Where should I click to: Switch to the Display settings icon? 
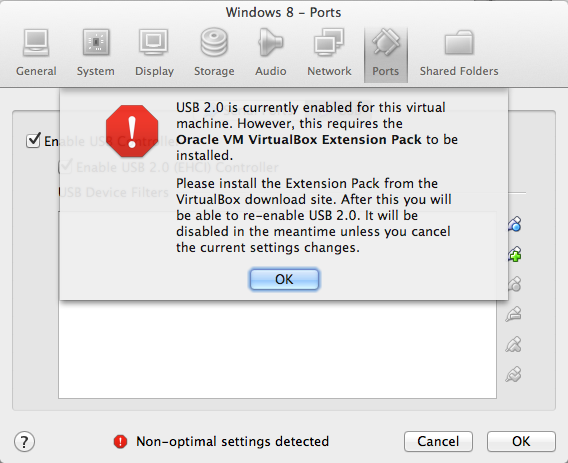click(154, 53)
